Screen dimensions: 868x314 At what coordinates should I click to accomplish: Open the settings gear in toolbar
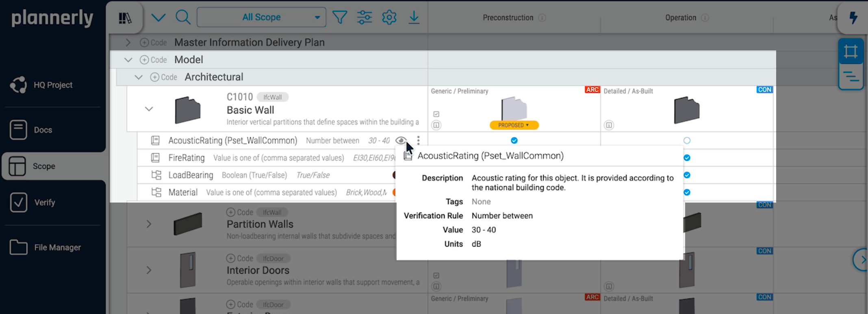click(x=389, y=17)
